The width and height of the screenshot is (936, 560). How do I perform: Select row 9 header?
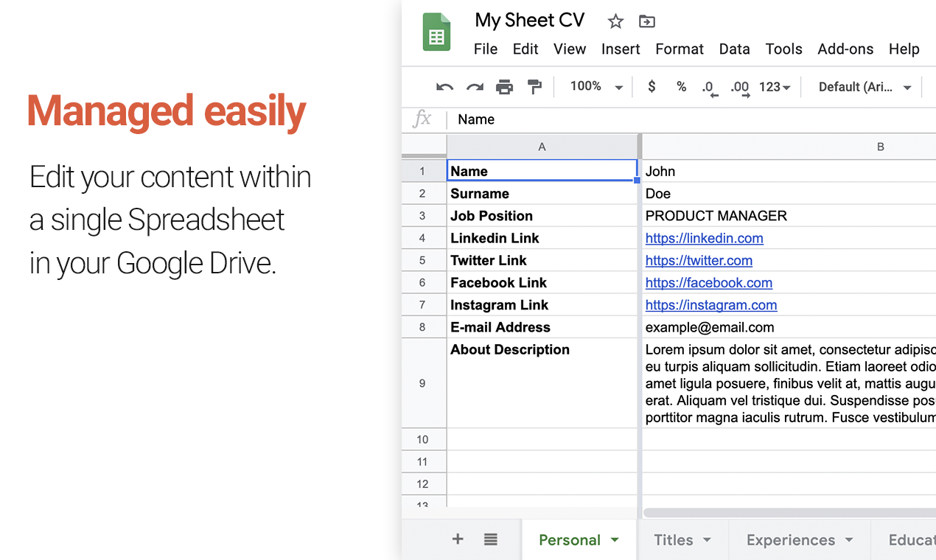[423, 383]
